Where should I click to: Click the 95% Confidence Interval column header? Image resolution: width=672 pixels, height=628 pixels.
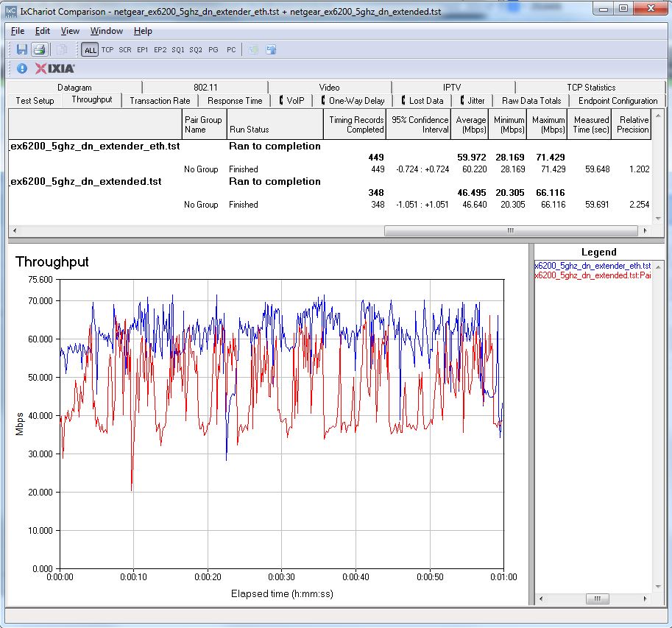(419, 124)
